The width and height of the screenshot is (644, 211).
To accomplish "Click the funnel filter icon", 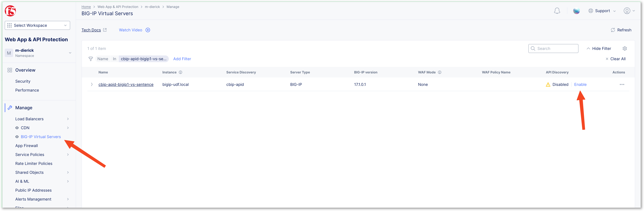I will pyautogui.click(x=91, y=59).
